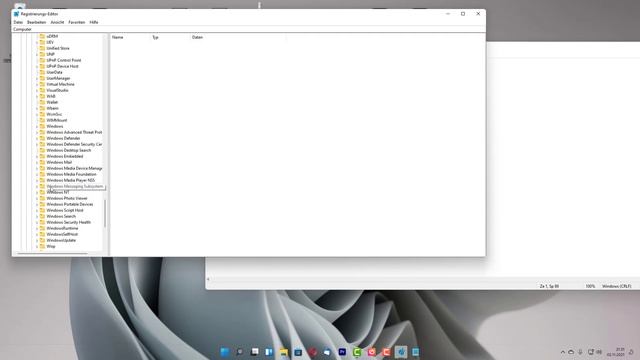Screen dimensions: 640x360
Task: Expand the Virtual Machine key
Action: coord(37,84)
